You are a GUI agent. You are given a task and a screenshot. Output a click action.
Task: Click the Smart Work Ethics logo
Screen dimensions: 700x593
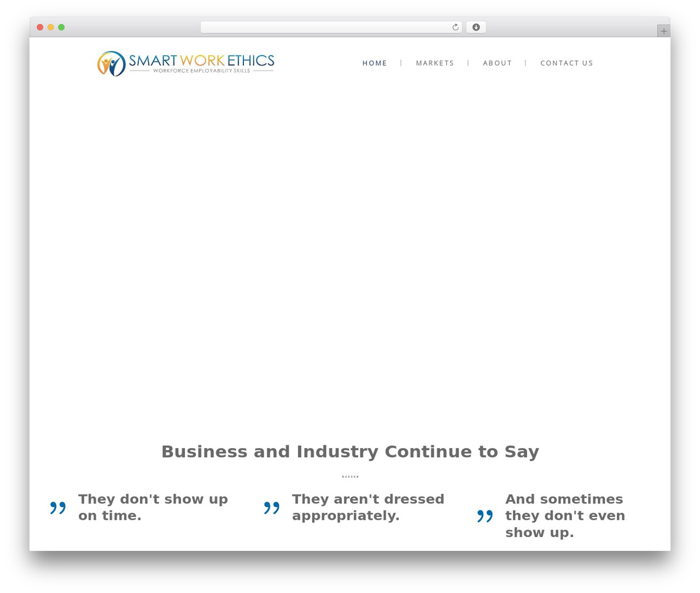(186, 63)
